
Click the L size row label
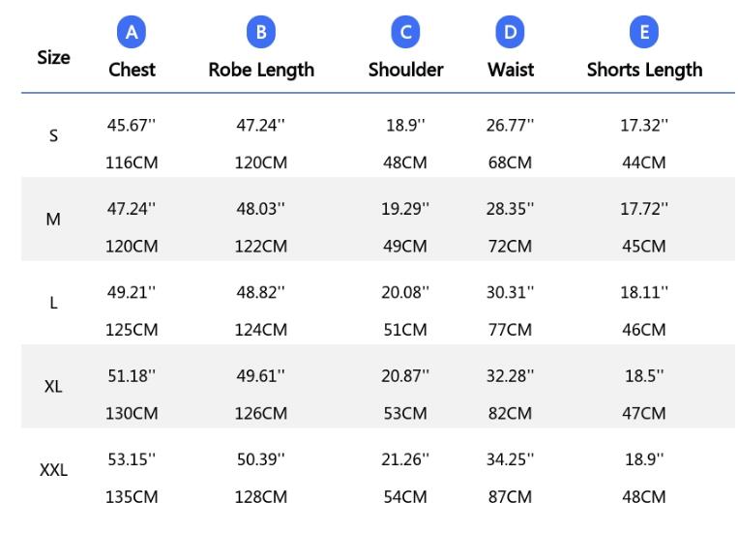click(53, 303)
